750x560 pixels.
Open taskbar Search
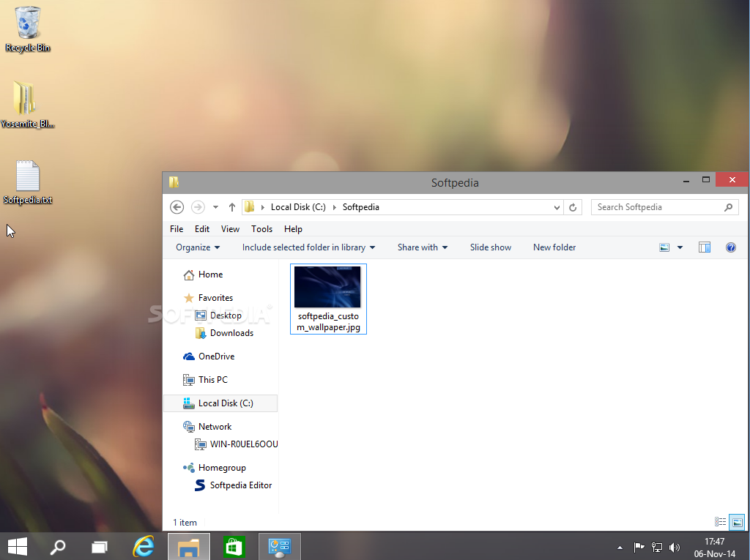tap(58, 546)
